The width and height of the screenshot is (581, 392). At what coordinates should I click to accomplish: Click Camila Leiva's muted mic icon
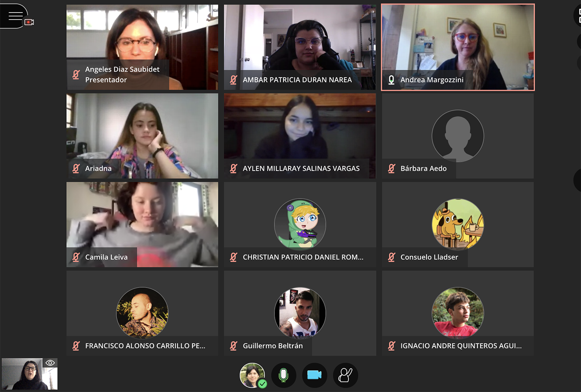click(76, 257)
